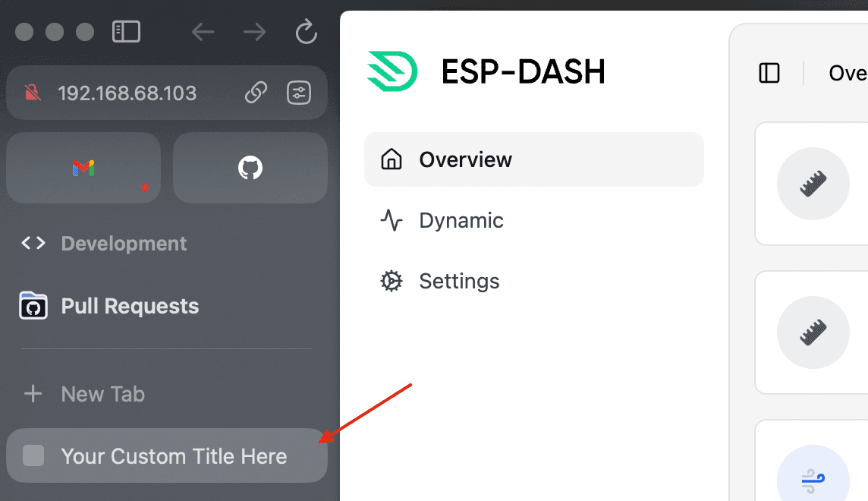
Task: Click the not-secure lock icon in address bar
Action: pos(33,93)
